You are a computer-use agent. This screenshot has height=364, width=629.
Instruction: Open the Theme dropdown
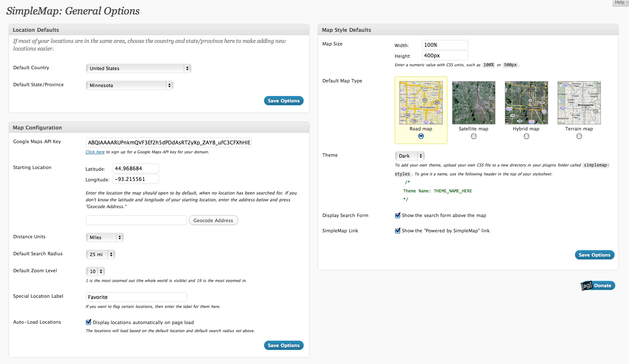(410, 156)
